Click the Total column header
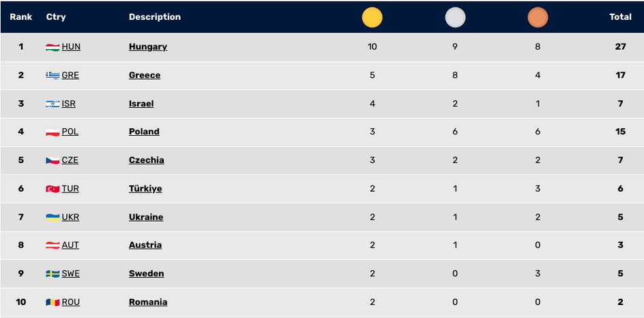Viewport: 644px width, 318px height. [620, 17]
